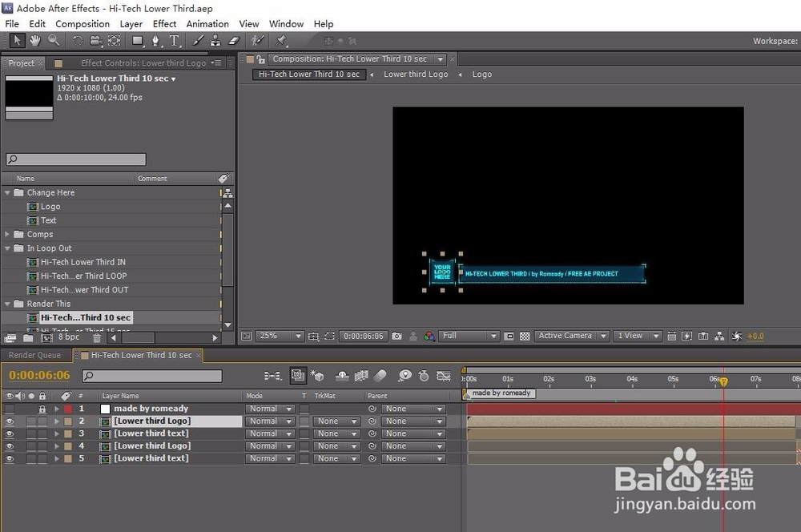This screenshot has height=532, width=801.
Task: Hide layer 5 Lower third text eye
Action: point(9,458)
